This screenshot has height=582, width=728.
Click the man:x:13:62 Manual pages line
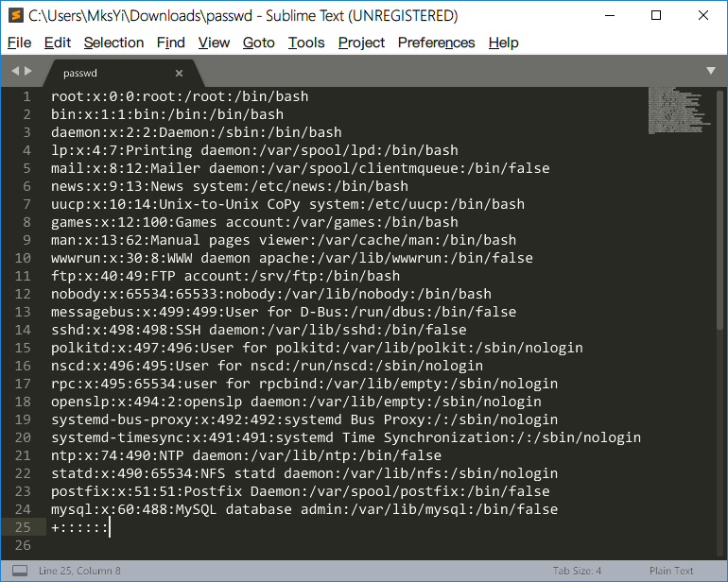coord(284,240)
